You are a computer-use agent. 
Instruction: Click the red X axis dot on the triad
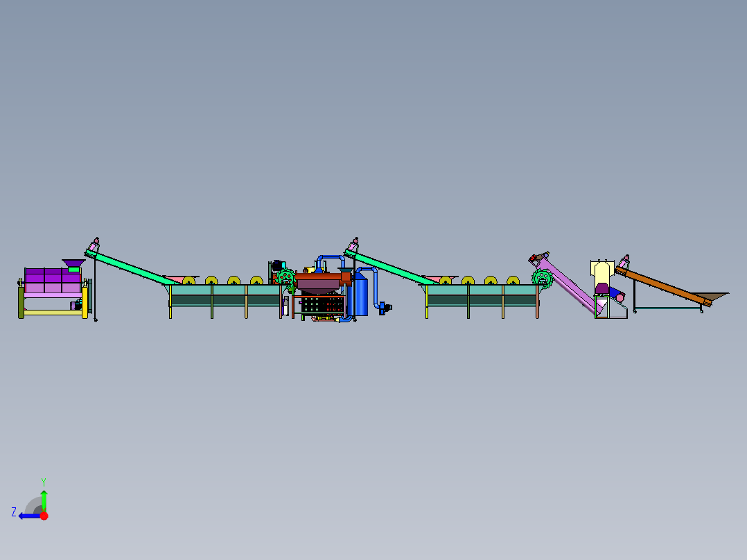44,516
